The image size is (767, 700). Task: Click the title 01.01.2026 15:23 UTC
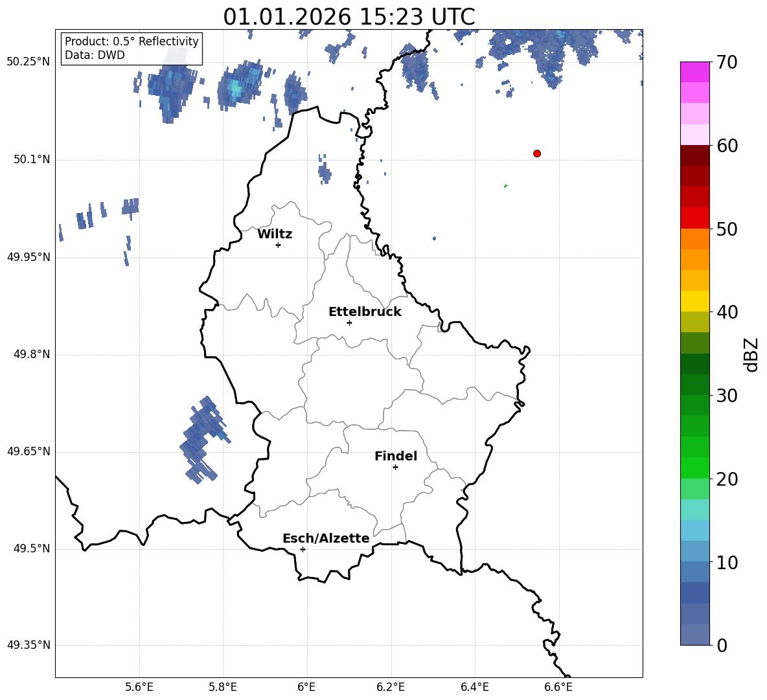(349, 17)
